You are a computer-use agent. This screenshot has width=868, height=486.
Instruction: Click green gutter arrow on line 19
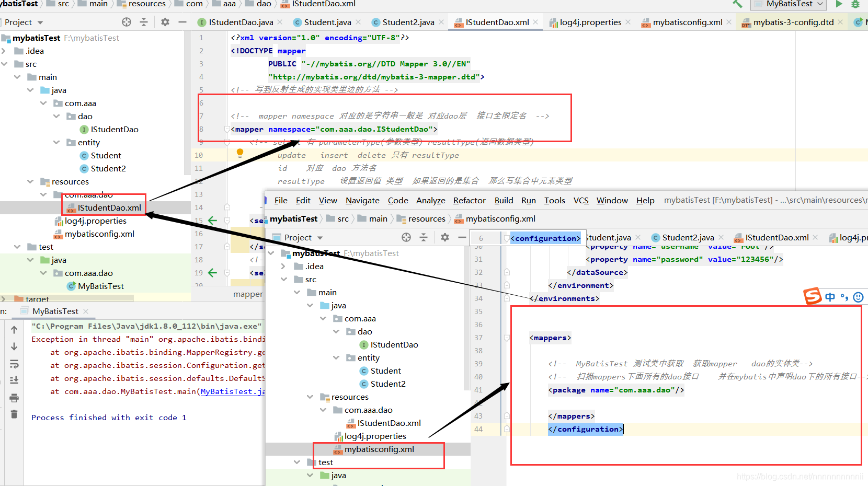(x=212, y=273)
